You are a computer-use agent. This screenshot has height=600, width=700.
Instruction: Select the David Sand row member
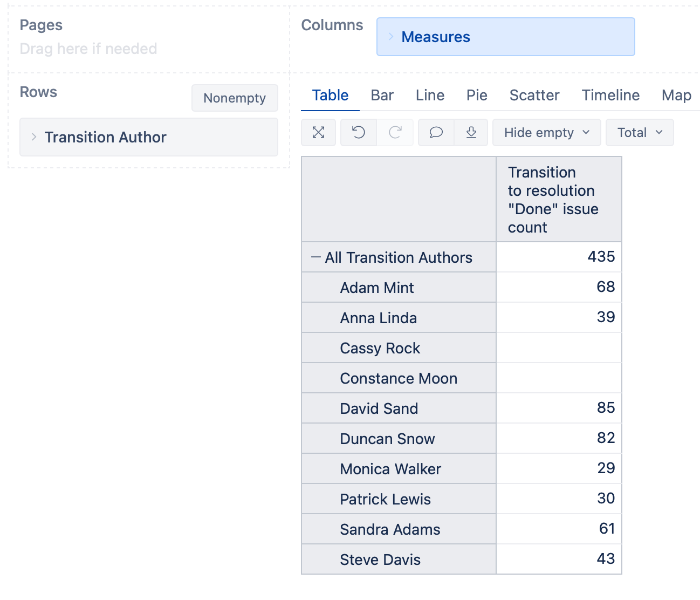pos(379,408)
